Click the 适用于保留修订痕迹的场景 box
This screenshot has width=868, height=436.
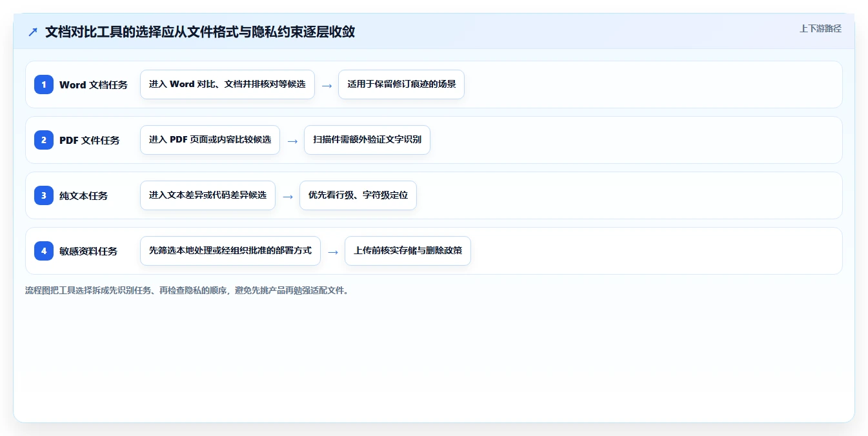tap(401, 84)
